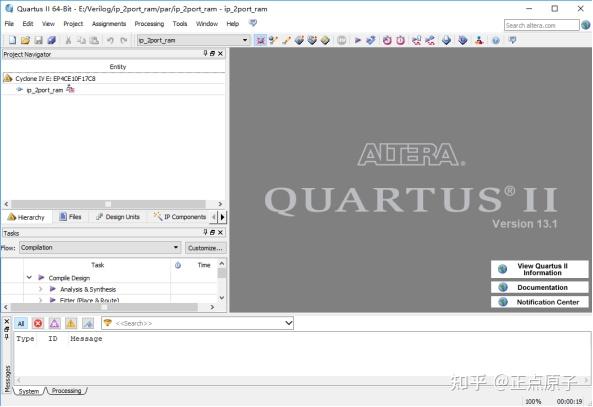
Task: Click the Help question mark toolbar icon
Action: 496,40
